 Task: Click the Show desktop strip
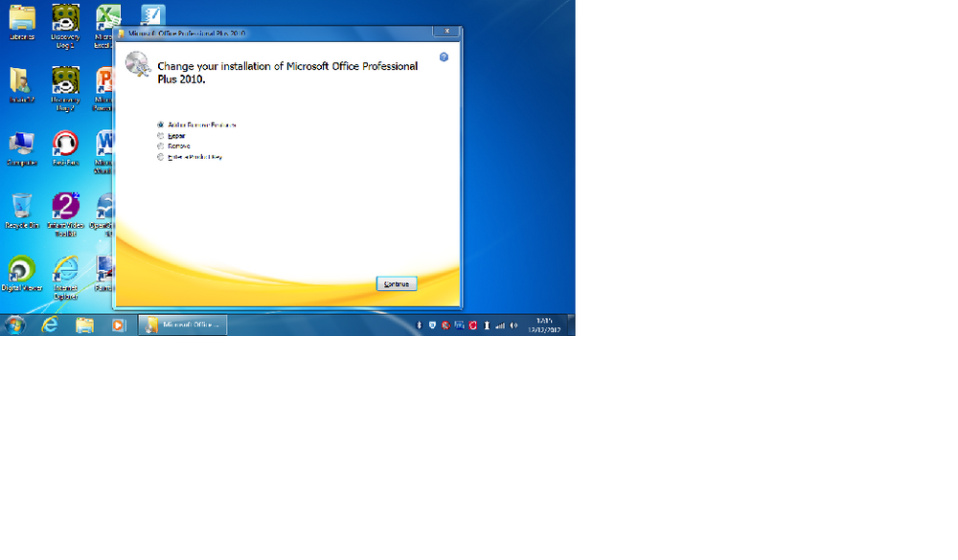click(x=571, y=325)
